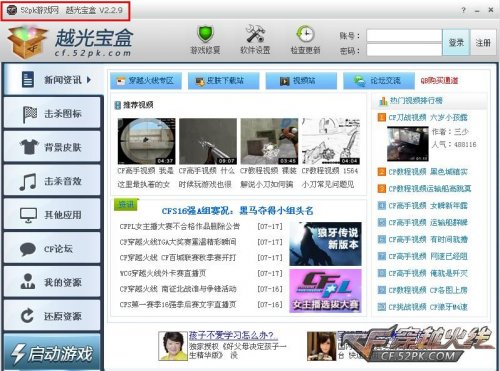500x371 pixels.
Task: Click rank 1 orange badge icon
Action: click(x=381, y=117)
